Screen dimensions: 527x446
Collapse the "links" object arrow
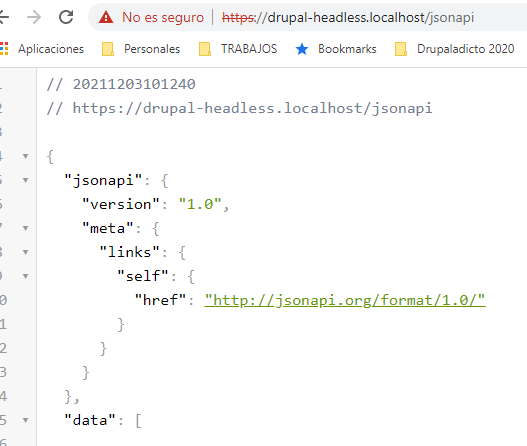point(26,252)
